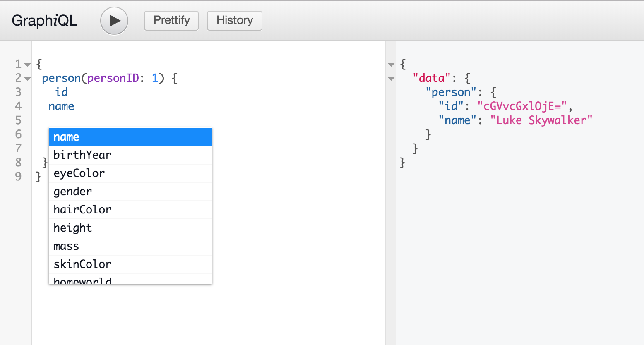644x345 pixels.
Task: Click the Prettify button
Action: pyautogui.click(x=171, y=21)
